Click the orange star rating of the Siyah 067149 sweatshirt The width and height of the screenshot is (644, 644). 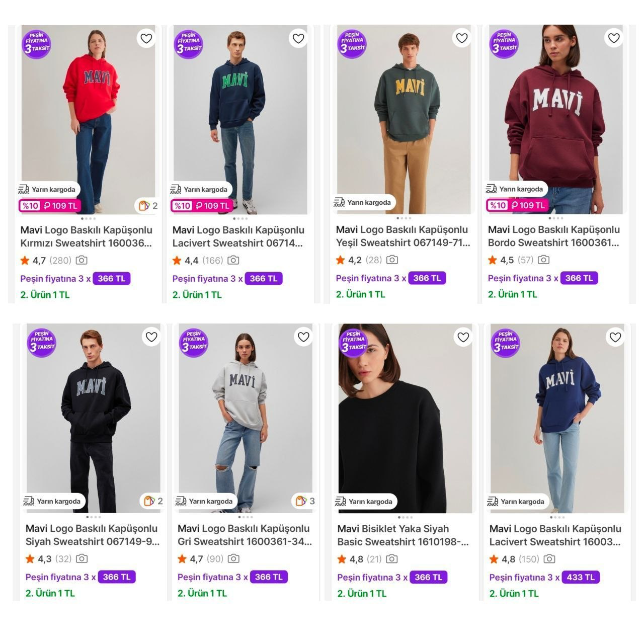[x=30, y=558]
